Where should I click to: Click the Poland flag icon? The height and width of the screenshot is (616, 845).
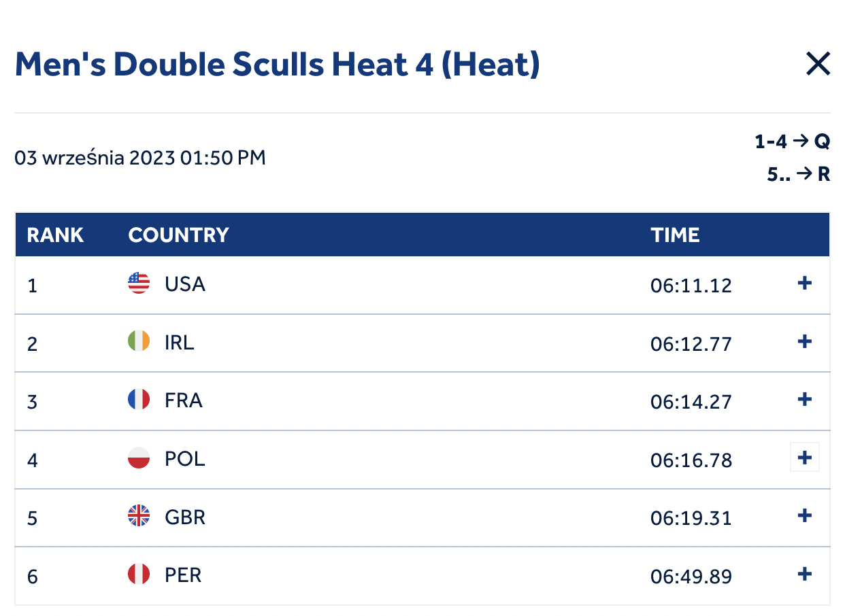pyautogui.click(x=139, y=458)
